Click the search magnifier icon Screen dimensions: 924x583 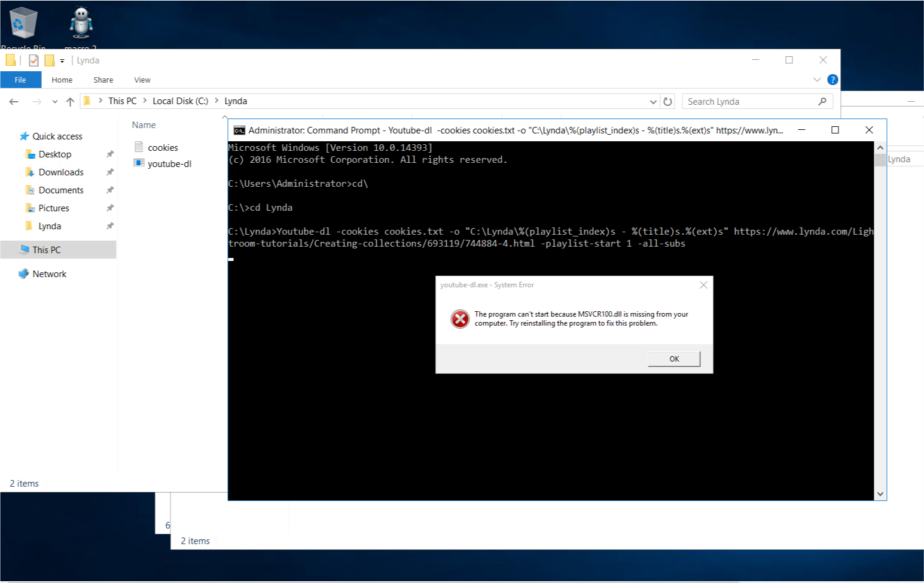(822, 102)
